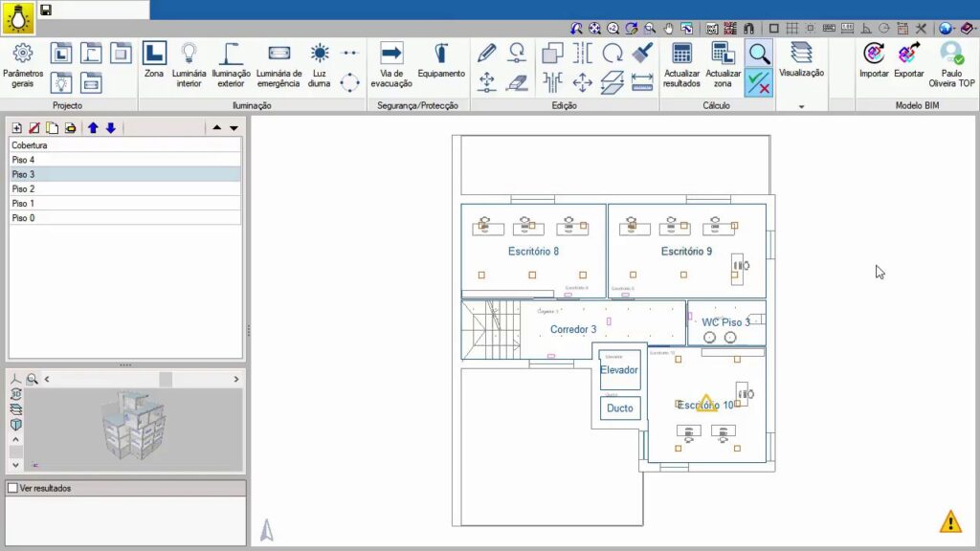Select the eraser tool in Edição

(x=517, y=83)
